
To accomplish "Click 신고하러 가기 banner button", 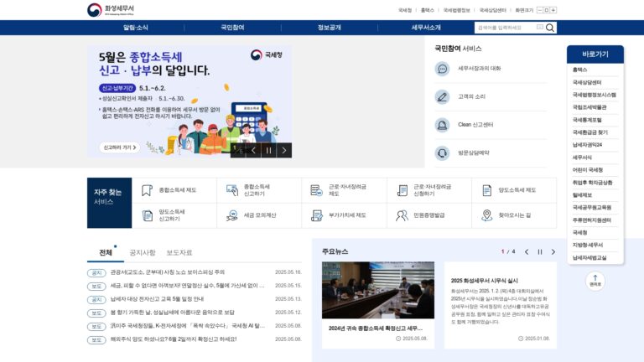I will coord(119,147).
